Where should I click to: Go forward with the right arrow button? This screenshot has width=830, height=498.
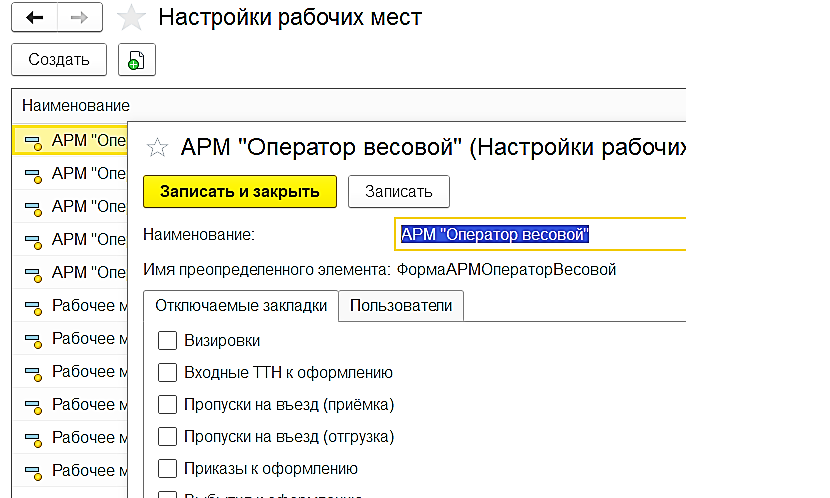click(80, 17)
